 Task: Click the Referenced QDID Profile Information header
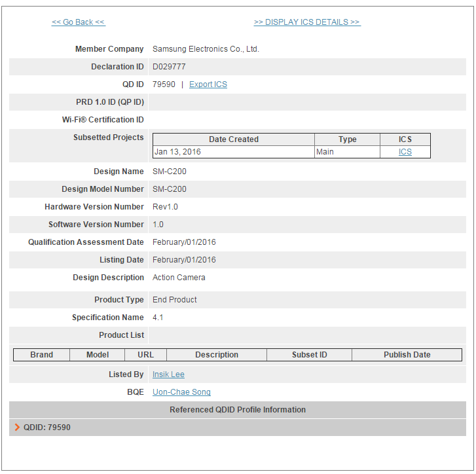[238, 410]
